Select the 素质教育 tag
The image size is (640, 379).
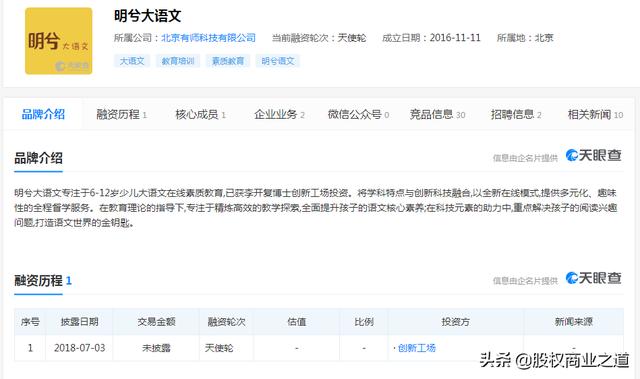[x=228, y=61]
